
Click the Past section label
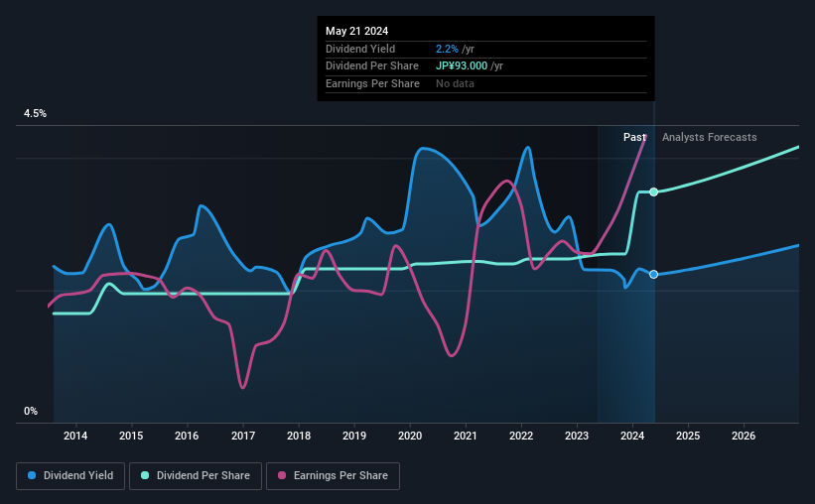pos(634,137)
